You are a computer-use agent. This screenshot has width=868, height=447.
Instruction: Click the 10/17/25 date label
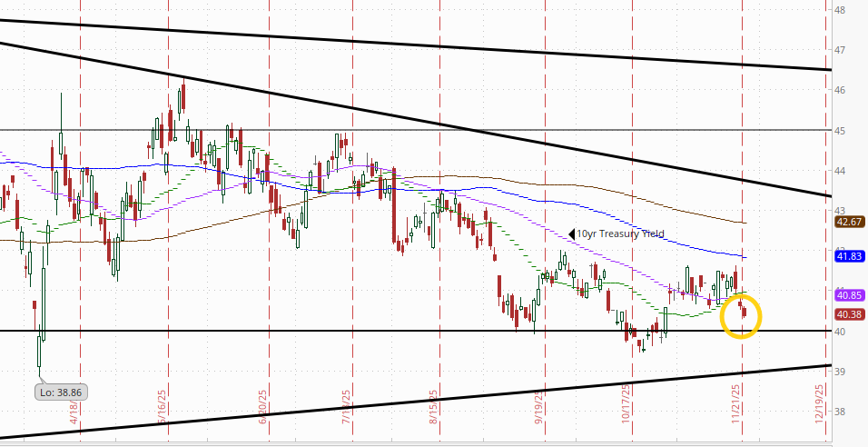click(x=627, y=402)
